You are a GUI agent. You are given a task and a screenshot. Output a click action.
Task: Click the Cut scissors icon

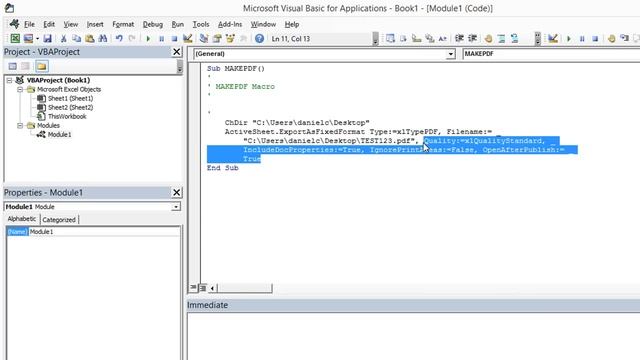coord(63,38)
